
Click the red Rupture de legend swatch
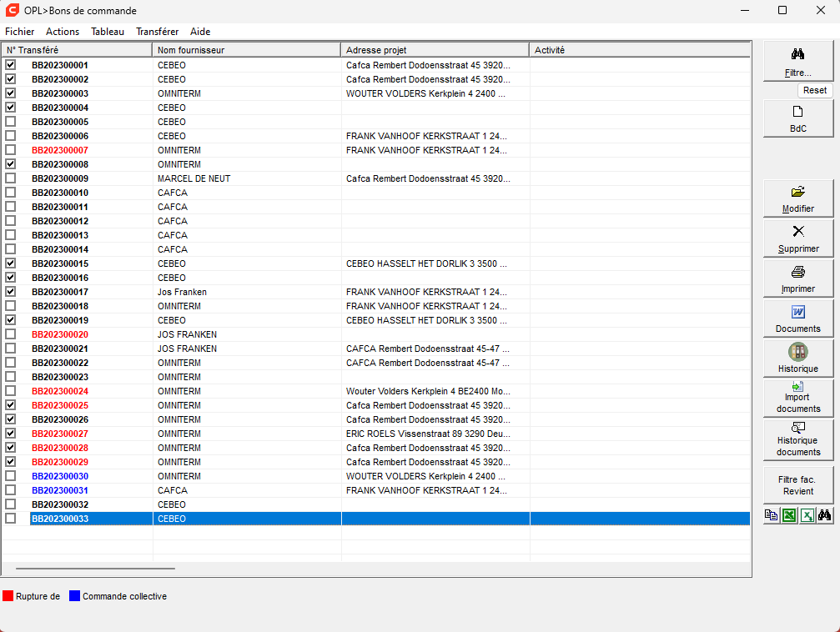(x=8, y=596)
